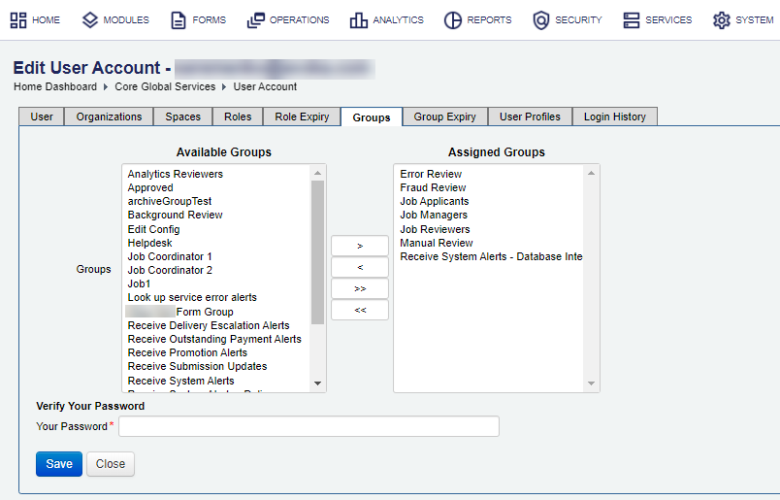Click the Save button

[59, 464]
